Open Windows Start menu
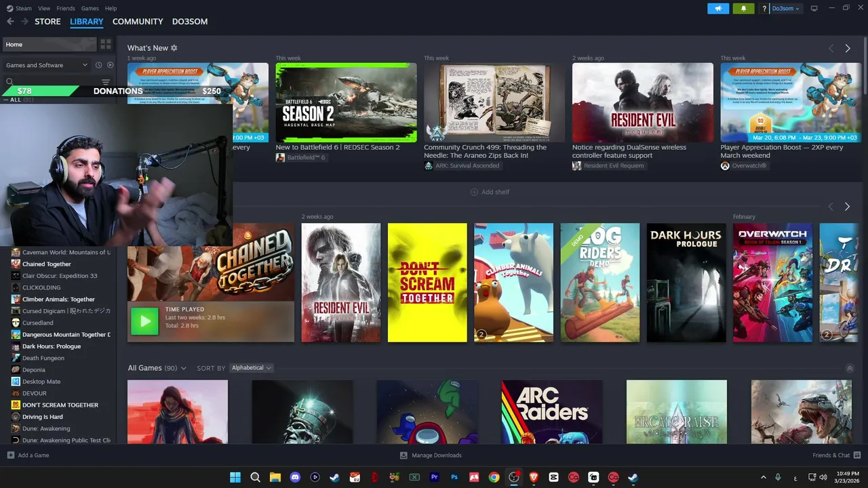868x488 pixels. click(235, 477)
